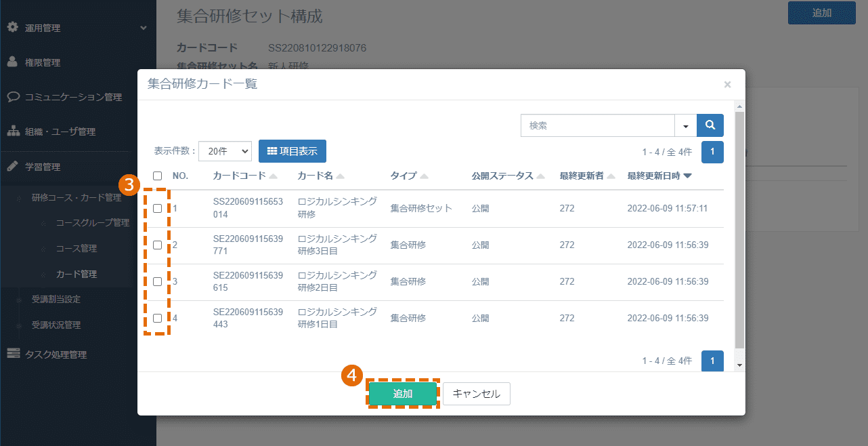Sort by カード名 column

click(321, 176)
